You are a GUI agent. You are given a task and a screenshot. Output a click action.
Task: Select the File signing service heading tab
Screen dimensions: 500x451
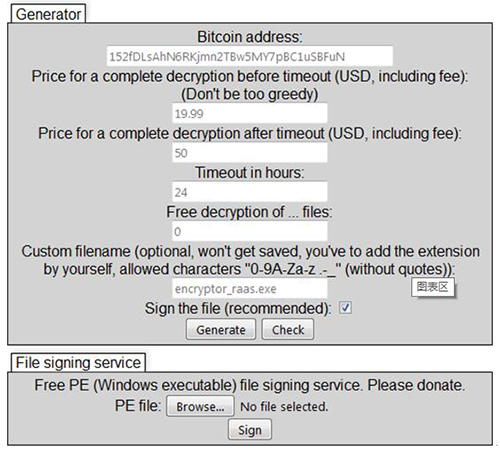(78, 362)
